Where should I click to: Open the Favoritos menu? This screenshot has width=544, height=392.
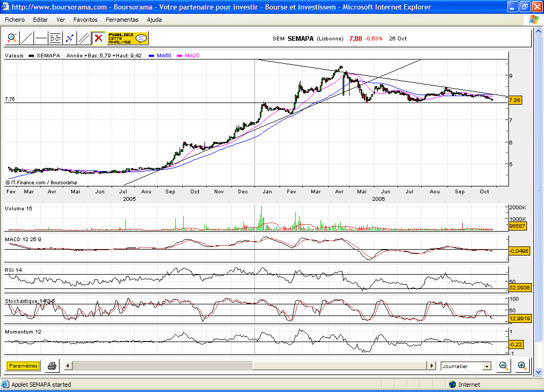86,20
